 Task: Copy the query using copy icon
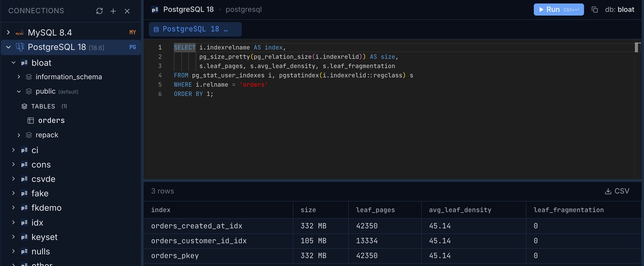pos(595,9)
